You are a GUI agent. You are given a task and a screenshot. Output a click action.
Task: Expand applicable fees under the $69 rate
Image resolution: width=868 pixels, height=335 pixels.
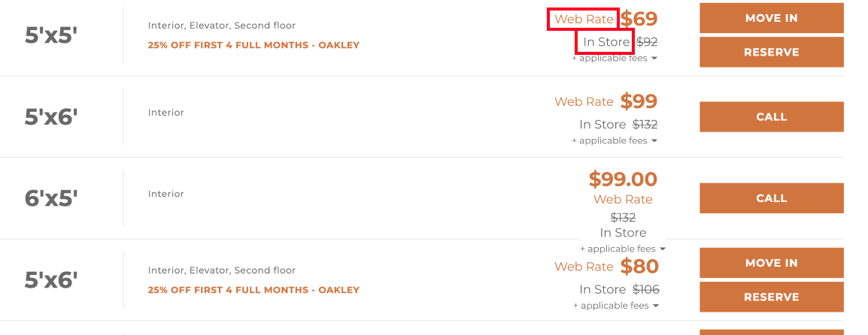[x=615, y=58]
